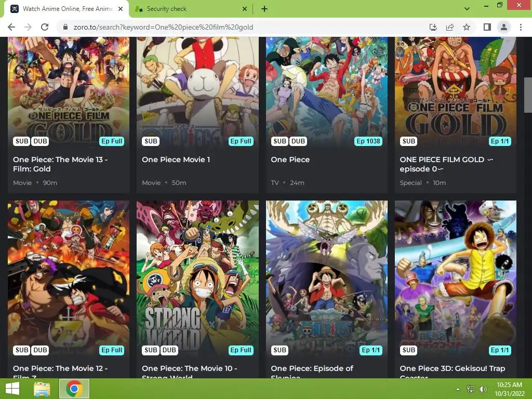Click the 'Special' label under Film Gold episode 0
Viewport: 532px width, 399px height.
click(410, 182)
